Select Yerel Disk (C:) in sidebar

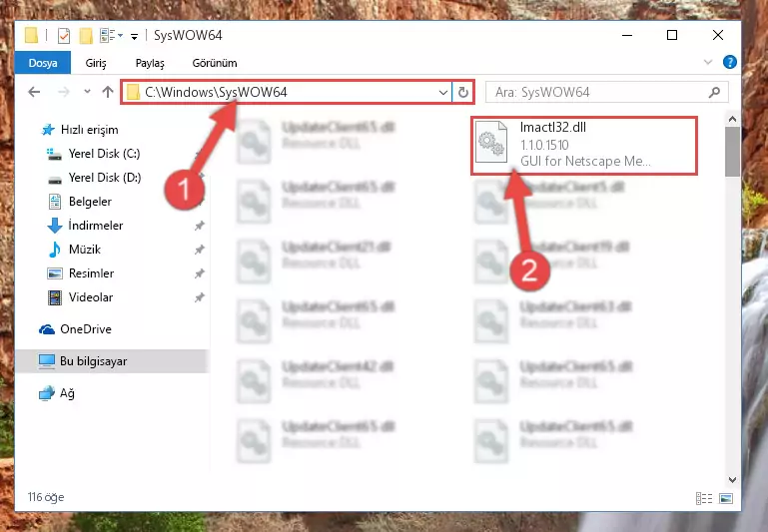pos(94,154)
